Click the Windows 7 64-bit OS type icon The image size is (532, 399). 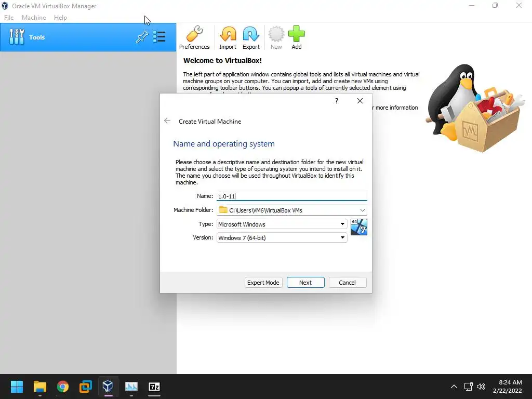[358, 227]
